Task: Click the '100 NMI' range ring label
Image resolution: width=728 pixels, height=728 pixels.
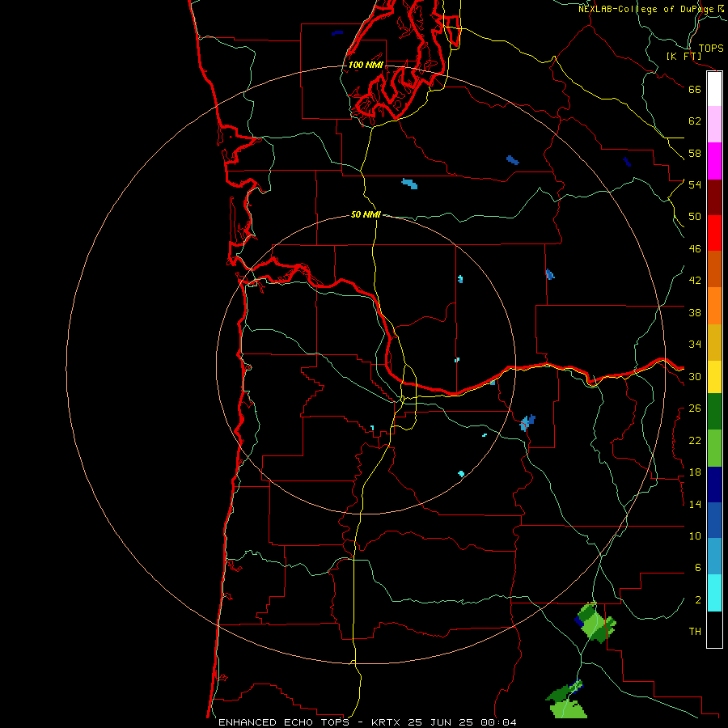Action: [366, 65]
